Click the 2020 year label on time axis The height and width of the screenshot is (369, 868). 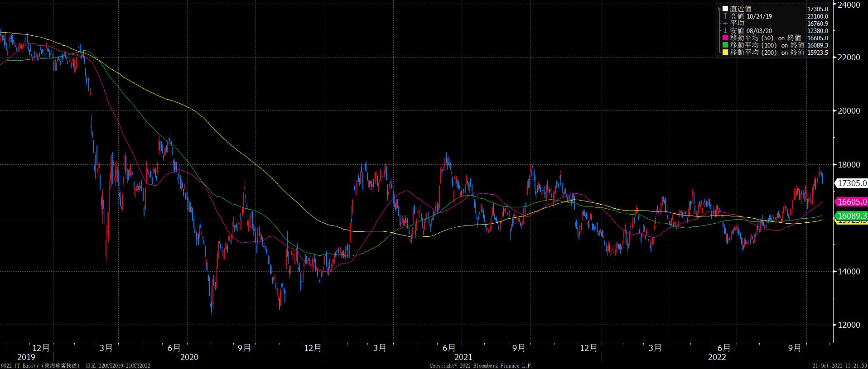[189, 357]
